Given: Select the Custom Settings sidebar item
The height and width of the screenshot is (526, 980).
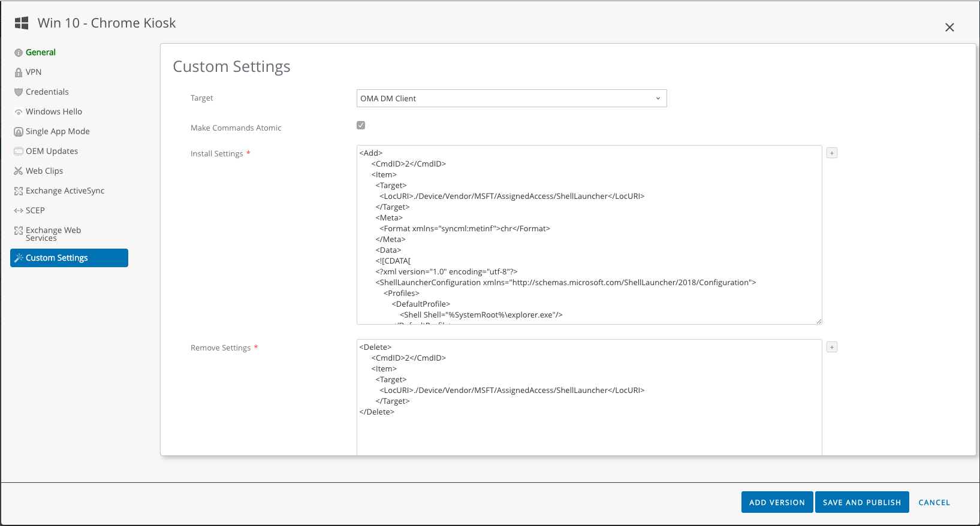Looking at the screenshot, I should tap(69, 258).
